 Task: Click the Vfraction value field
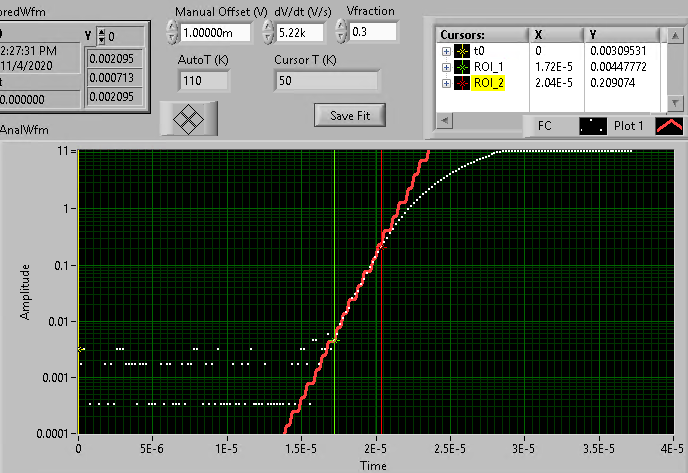[372, 32]
